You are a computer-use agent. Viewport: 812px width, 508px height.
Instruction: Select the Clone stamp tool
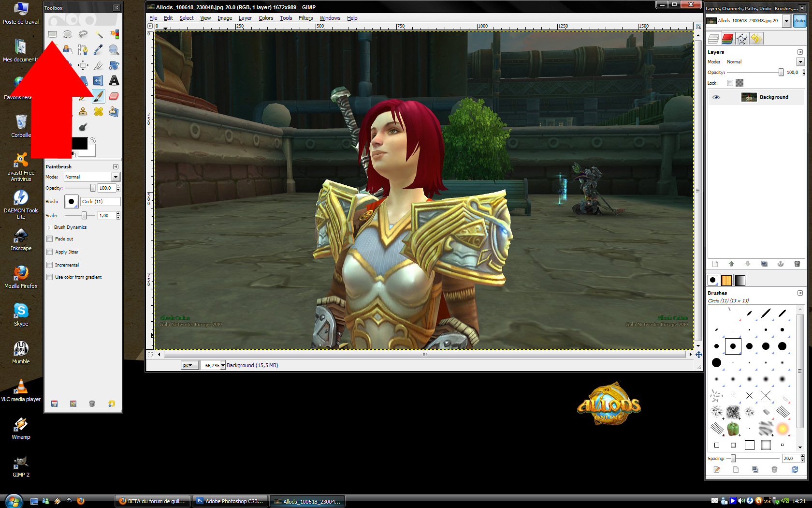[83, 112]
